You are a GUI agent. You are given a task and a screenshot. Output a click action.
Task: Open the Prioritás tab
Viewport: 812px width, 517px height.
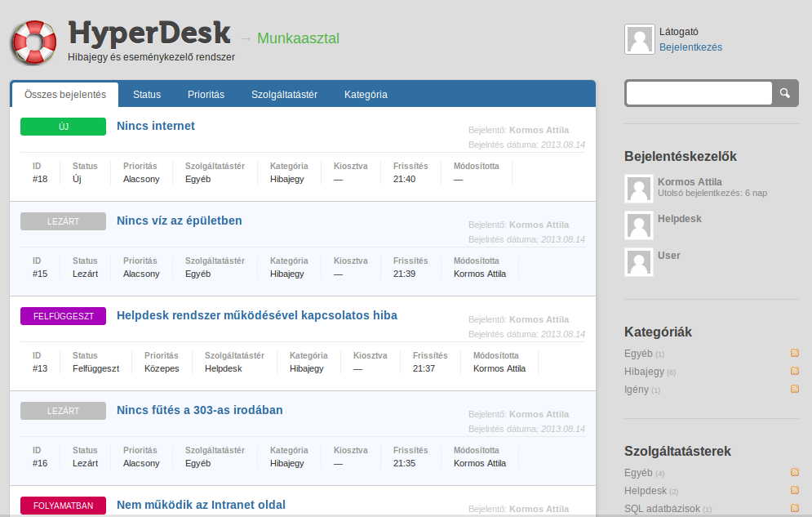(x=206, y=95)
